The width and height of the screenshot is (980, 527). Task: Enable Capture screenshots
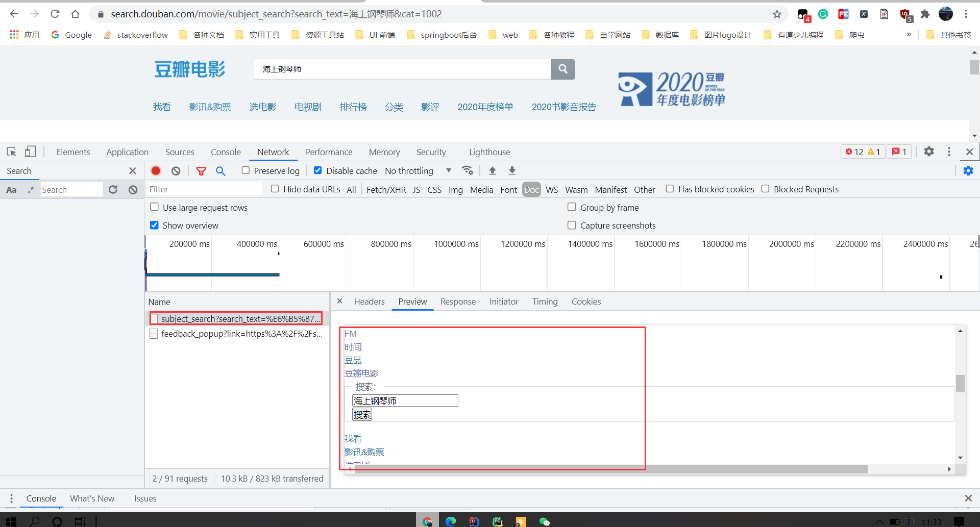[x=572, y=225]
